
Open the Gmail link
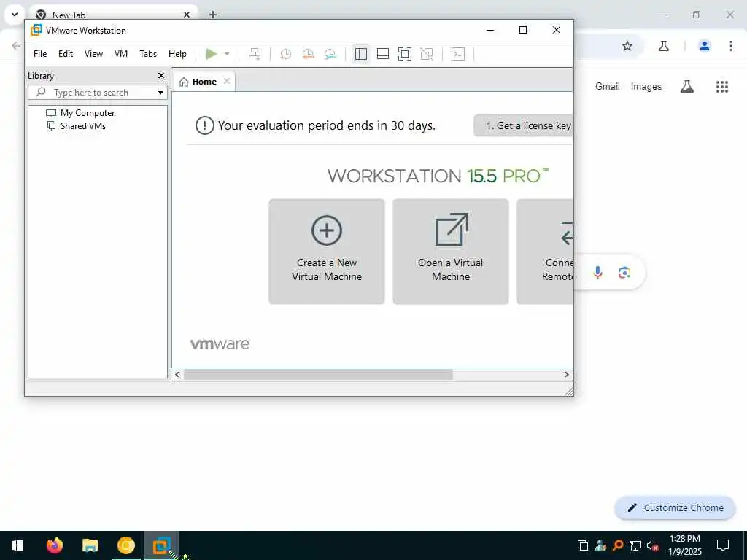pos(608,86)
